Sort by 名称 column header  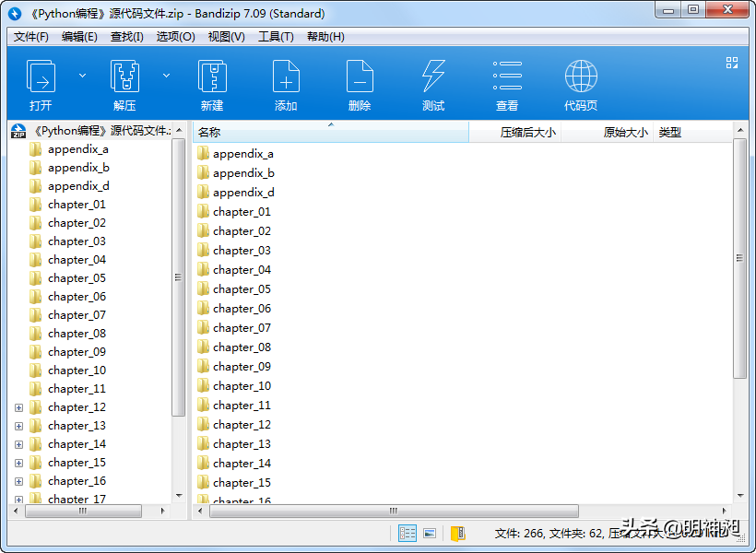(331, 132)
